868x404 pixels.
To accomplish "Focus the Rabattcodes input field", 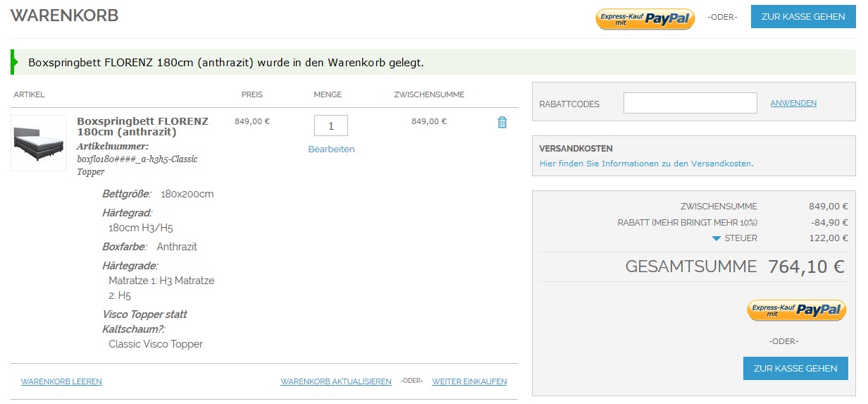I will pyautogui.click(x=690, y=103).
